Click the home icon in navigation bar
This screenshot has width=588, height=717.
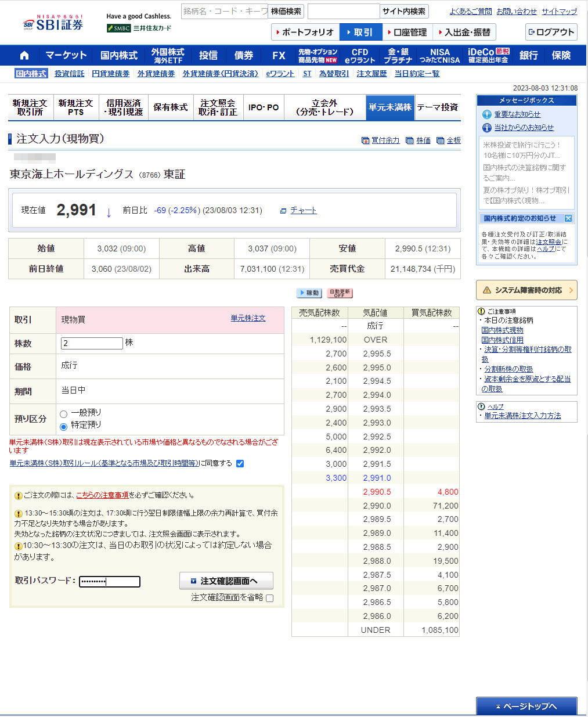[24, 55]
